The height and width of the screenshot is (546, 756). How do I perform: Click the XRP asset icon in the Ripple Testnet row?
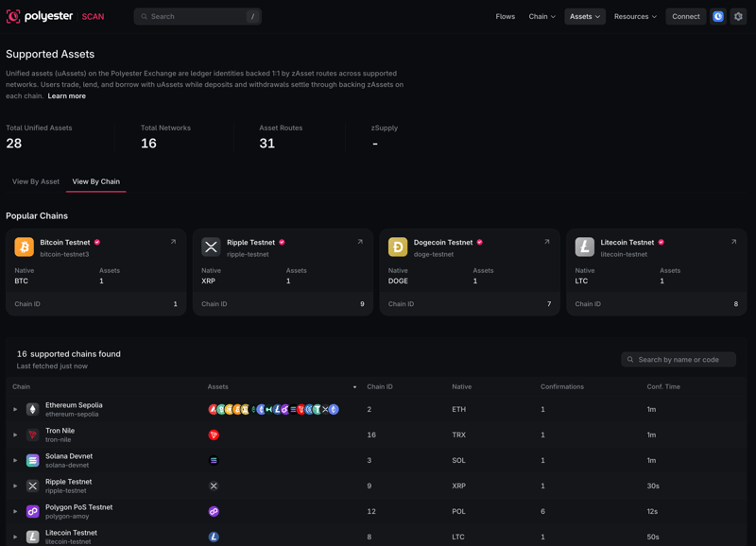click(x=214, y=486)
